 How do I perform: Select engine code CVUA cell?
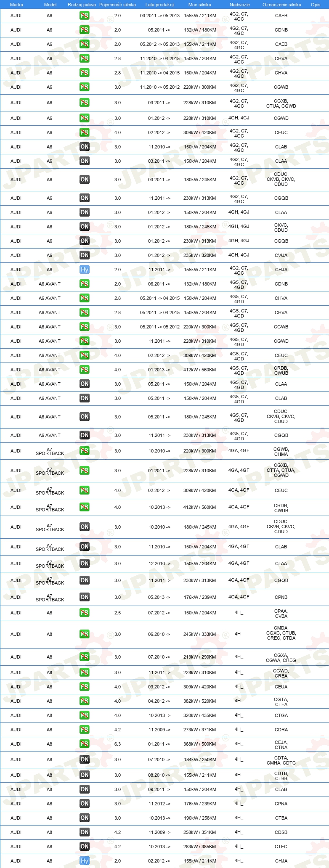click(x=281, y=255)
